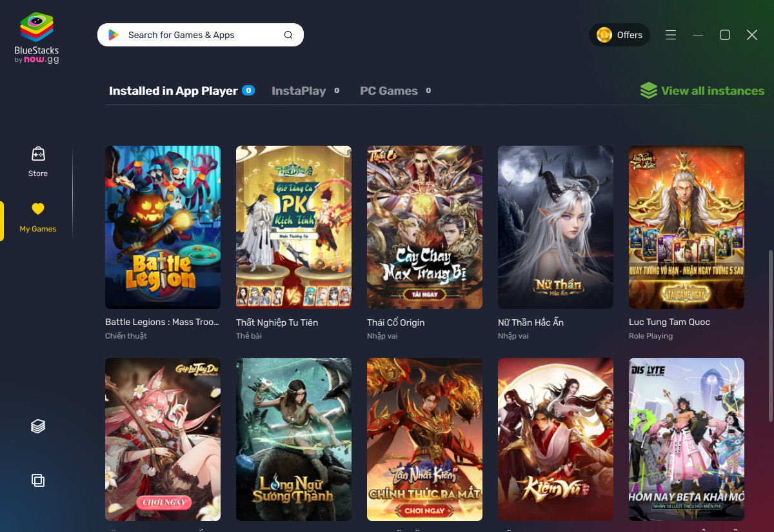
Task: Switch to the PC Games tab
Action: pos(390,90)
